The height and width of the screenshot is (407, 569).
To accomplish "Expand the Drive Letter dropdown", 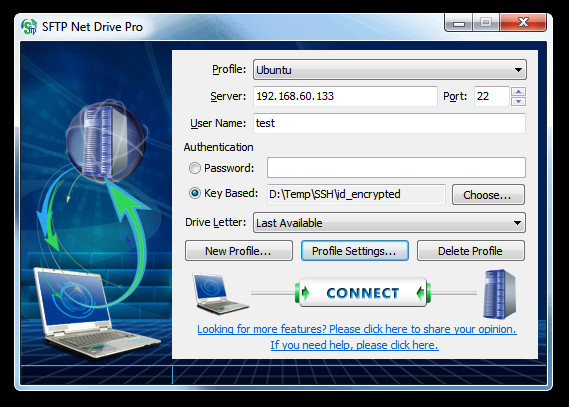I will coord(389,223).
